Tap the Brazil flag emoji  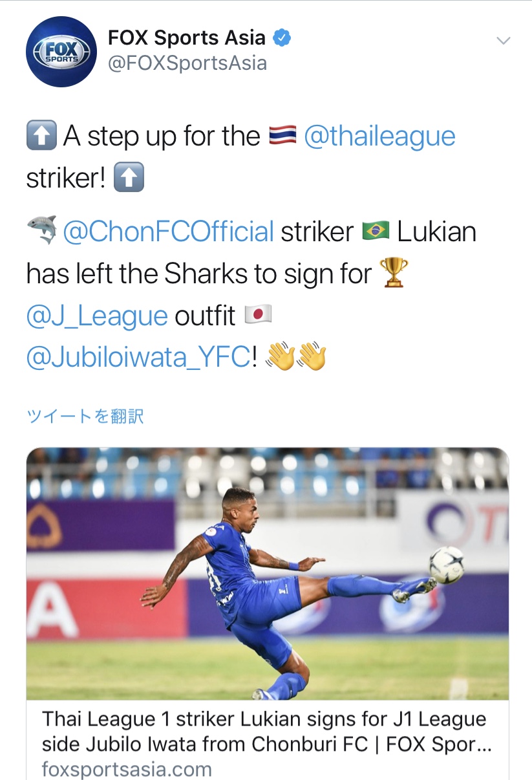point(376,232)
